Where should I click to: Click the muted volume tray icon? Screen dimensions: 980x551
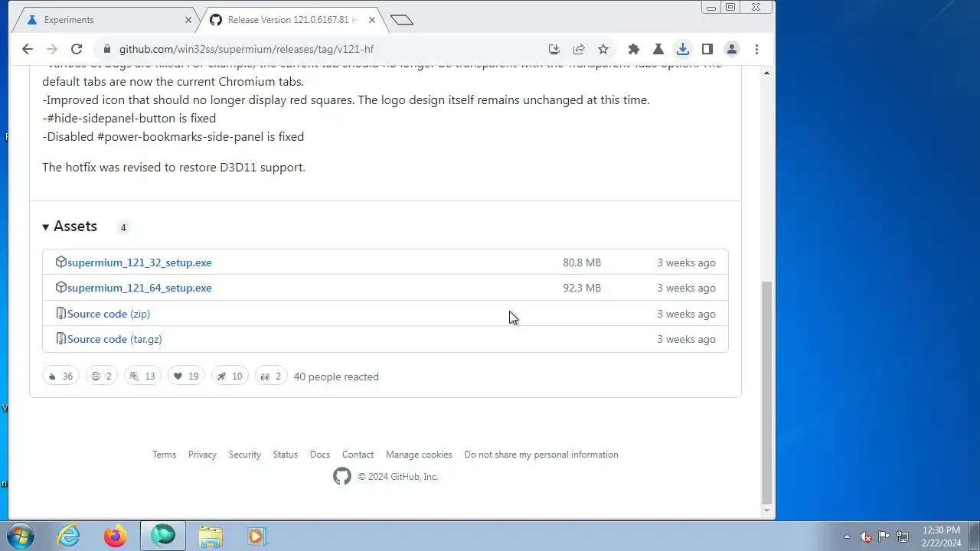click(866, 536)
